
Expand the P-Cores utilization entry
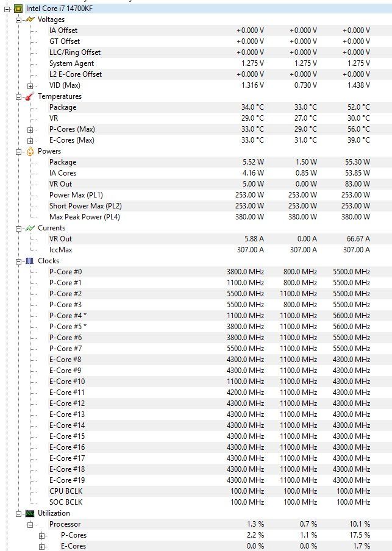coord(42,536)
